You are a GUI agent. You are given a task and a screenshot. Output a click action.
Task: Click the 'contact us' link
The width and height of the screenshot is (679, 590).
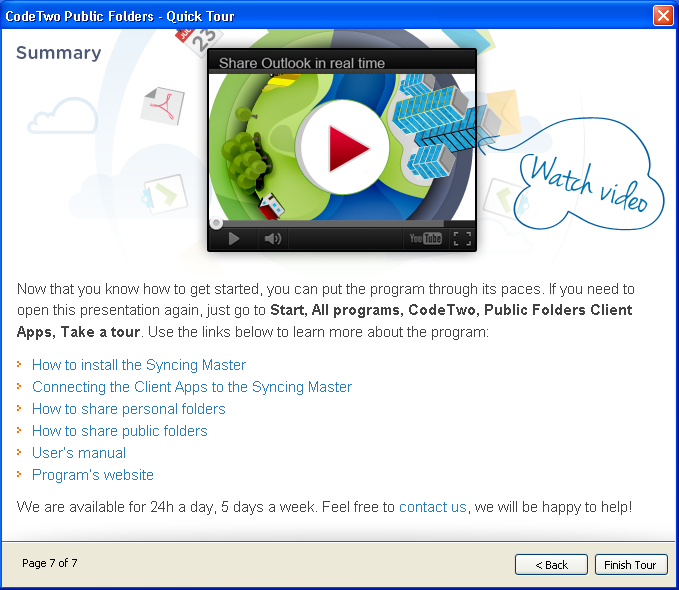click(433, 506)
